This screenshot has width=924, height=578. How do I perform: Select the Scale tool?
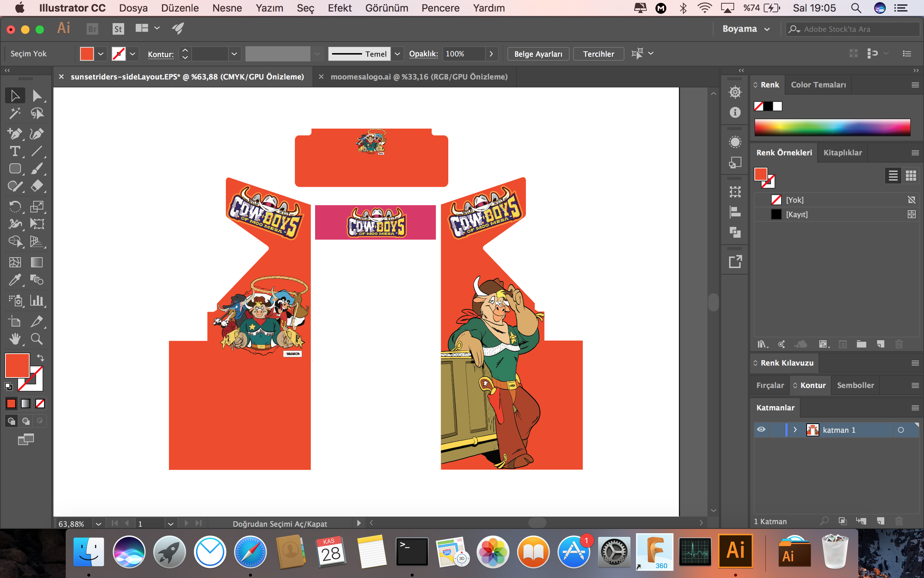click(37, 206)
